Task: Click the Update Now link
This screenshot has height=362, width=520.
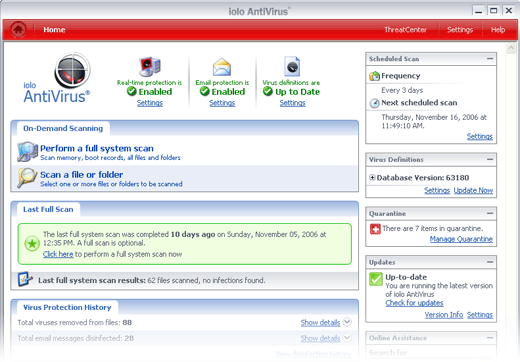Action: pos(473,190)
